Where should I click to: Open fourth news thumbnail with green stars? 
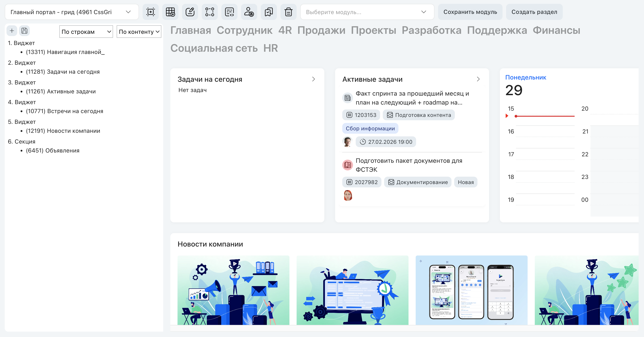point(586,290)
